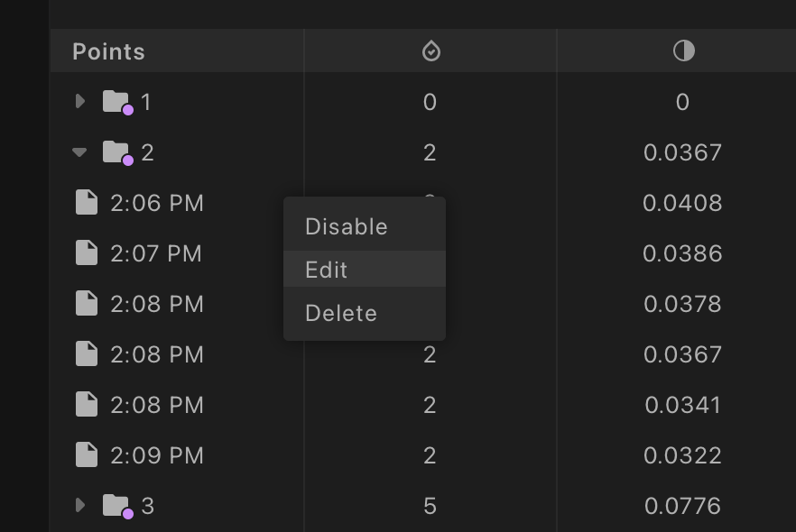Choose Delete from the context menu
The image size is (796, 532).
[x=341, y=313]
